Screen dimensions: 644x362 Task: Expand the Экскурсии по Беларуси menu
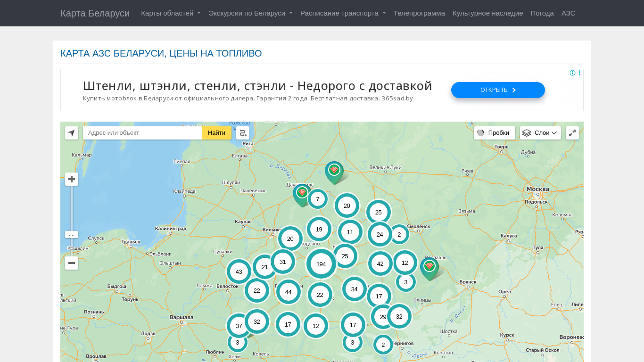pos(250,13)
